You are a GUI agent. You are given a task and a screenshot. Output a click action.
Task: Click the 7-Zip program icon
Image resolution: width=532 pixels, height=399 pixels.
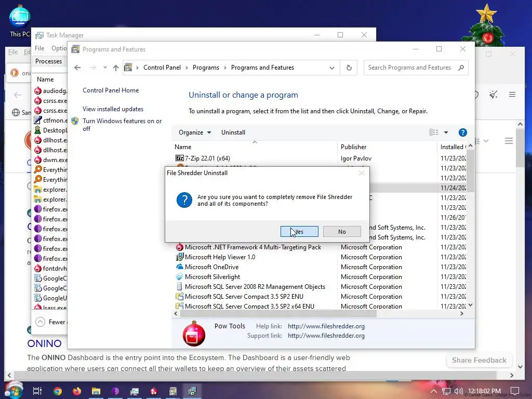point(179,158)
